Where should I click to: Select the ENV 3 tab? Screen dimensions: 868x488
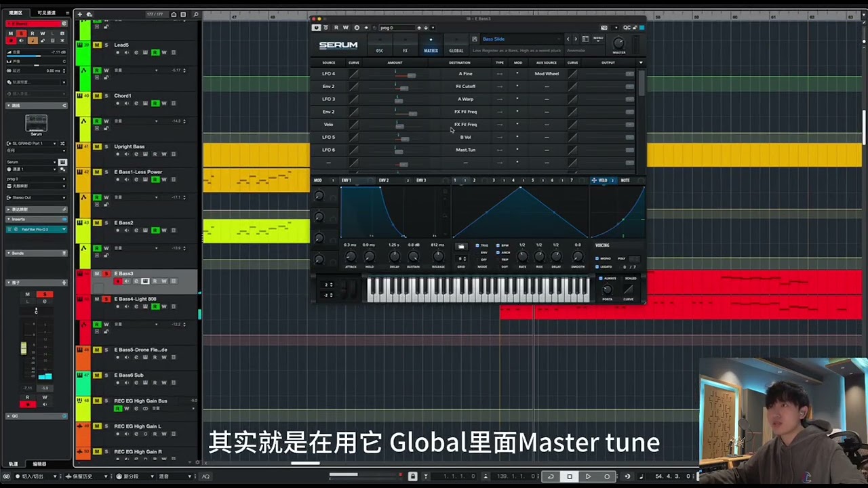tap(421, 180)
